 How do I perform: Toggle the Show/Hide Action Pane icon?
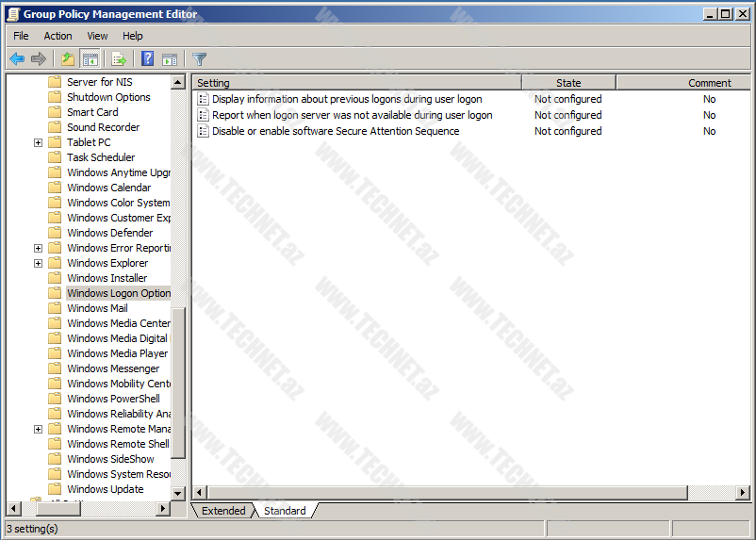[170, 59]
